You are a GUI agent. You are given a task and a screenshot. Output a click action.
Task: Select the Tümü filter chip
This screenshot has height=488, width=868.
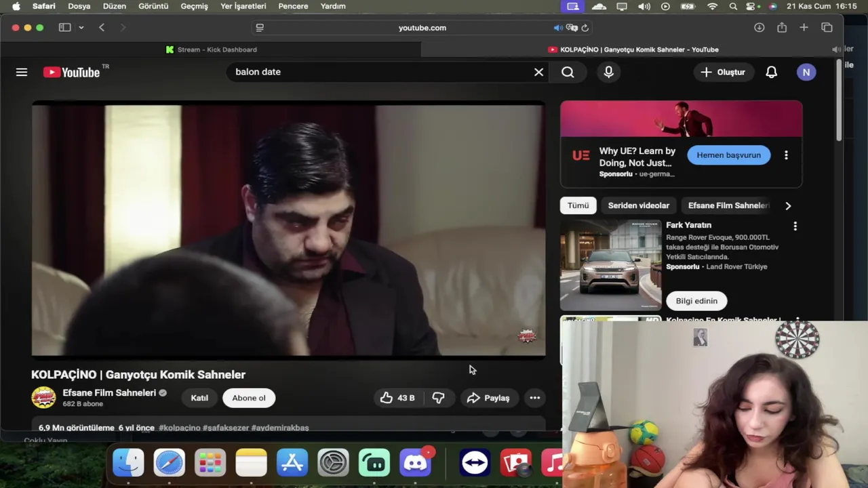click(x=578, y=205)
